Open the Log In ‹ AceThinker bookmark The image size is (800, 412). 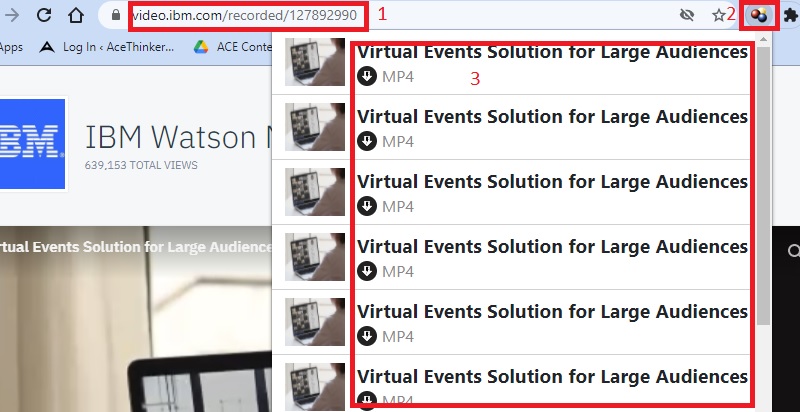click(x=107, y=47)
